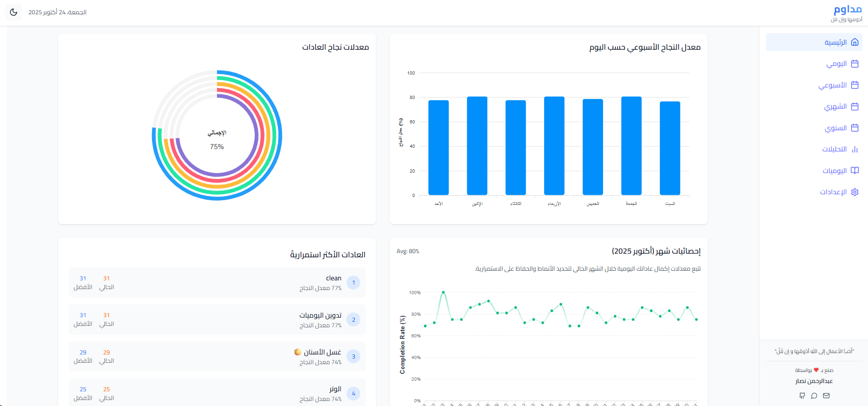The image size is (868, 406).
Task: Click the مداوم logo title
Action: 847,9
